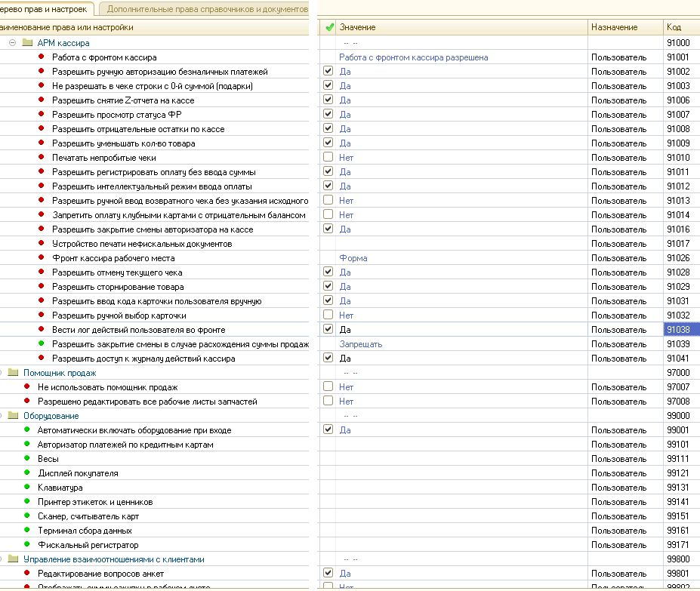
Task: Select row Разрешено редактировать все рабочие листы запчастей
Action: pyautogui.click(x=147, y=402)
